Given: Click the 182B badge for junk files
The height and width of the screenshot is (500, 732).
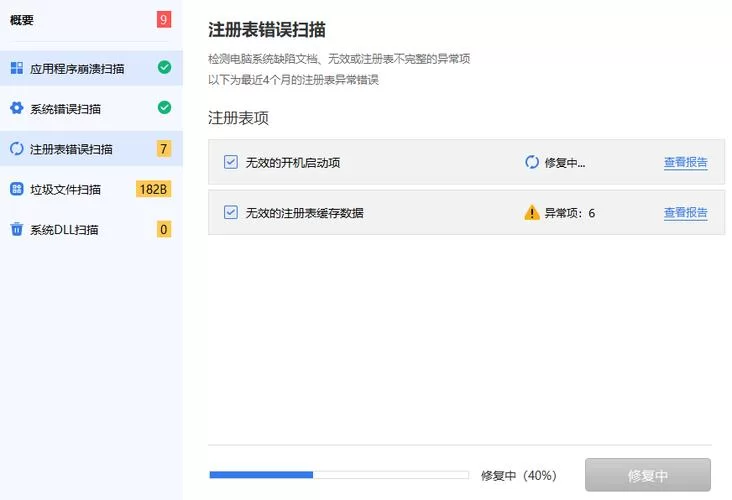Looking at the screenshot, I should [x=154, y=189].
